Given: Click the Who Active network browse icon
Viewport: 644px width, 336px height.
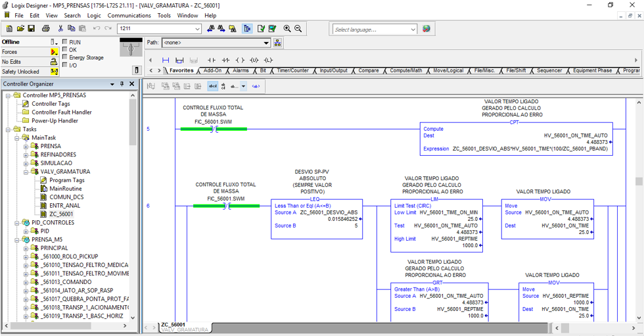Looking at the screenshot, I should pos(277,43).
